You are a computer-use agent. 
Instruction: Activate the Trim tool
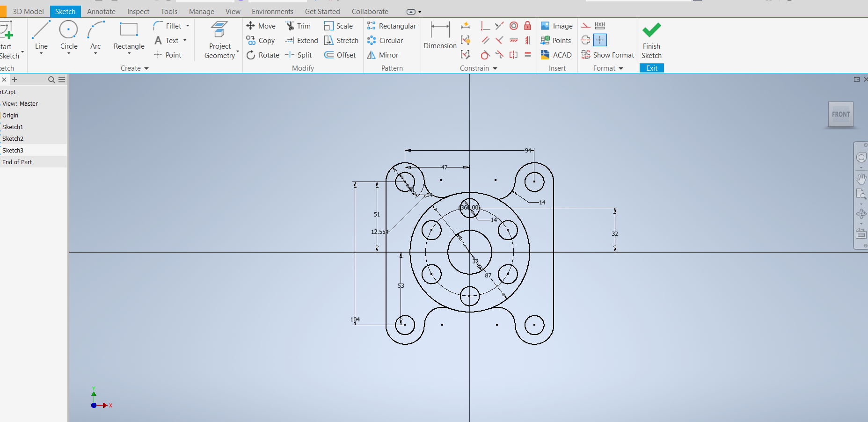(x=298, y=26)
